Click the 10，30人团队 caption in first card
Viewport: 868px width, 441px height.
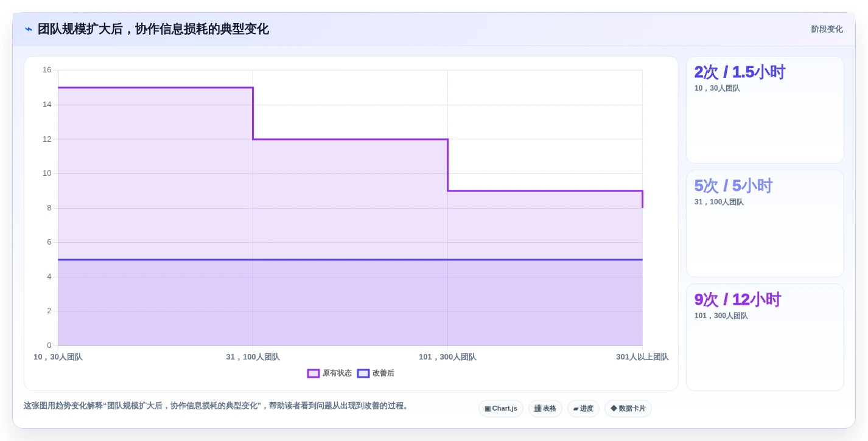[x=717, y=88]
